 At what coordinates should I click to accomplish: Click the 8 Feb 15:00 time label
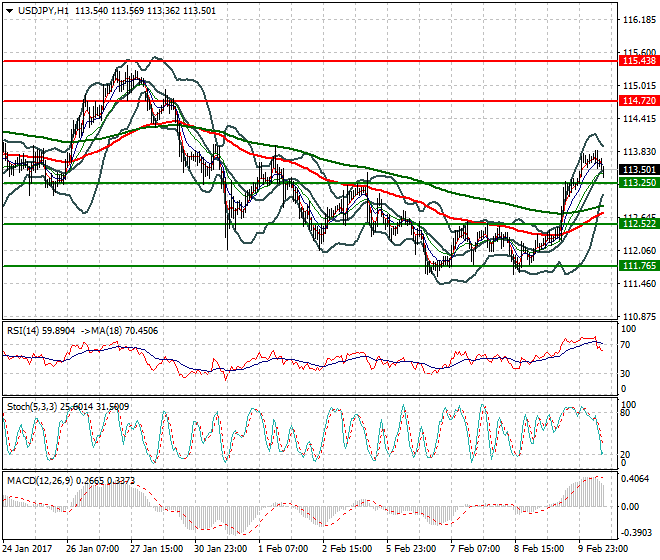tap(539, 549)
